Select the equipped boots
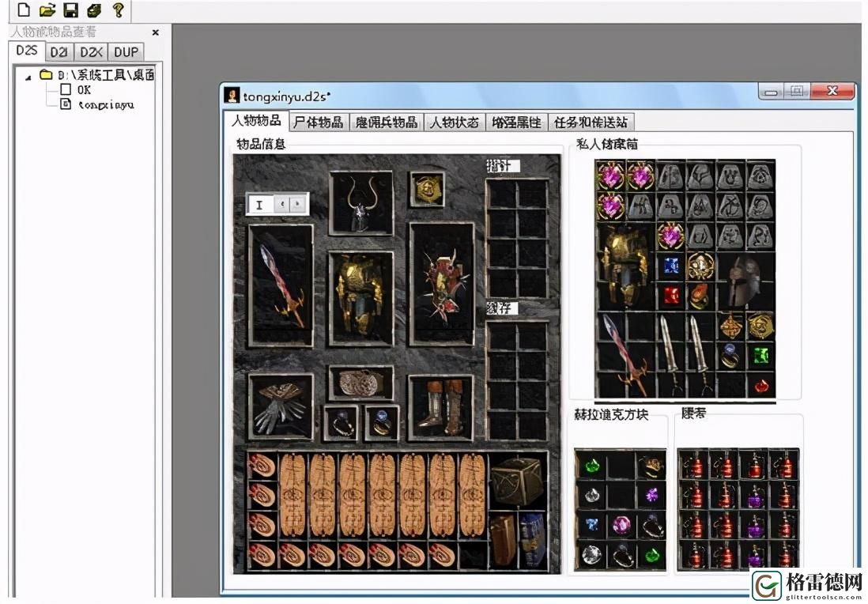The image size is (868, 604). [x=441, y=408]
